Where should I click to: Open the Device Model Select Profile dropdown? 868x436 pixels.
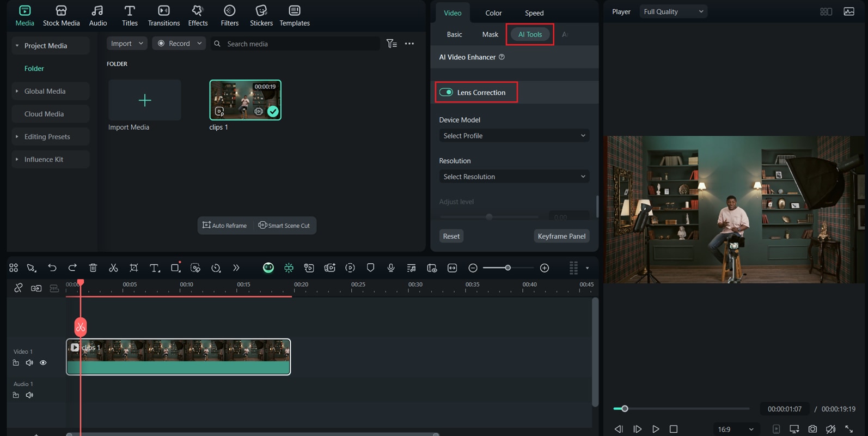click(514, 136)
